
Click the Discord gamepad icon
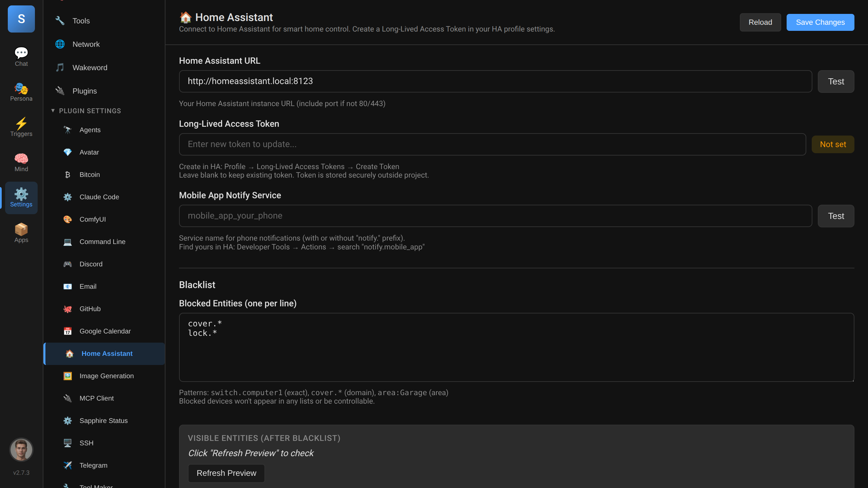(67, 264)
